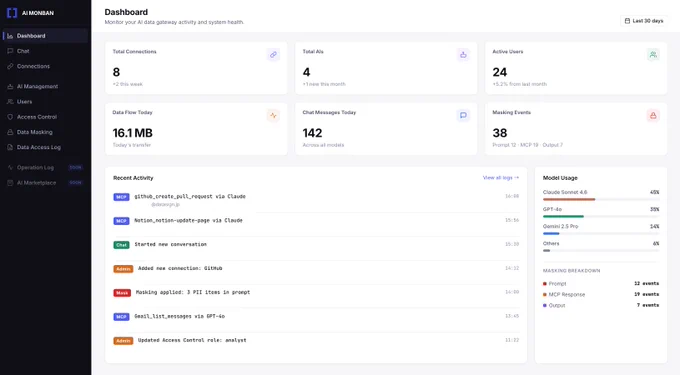This screenshot has width=680, height=375.
Task: Open the Last 30 days date range selector
Action: (x=644, y=21)
